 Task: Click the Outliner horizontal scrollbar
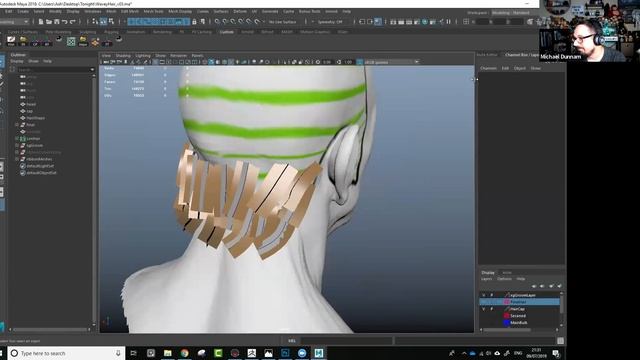pyautogui.click(x=50, y=329)
